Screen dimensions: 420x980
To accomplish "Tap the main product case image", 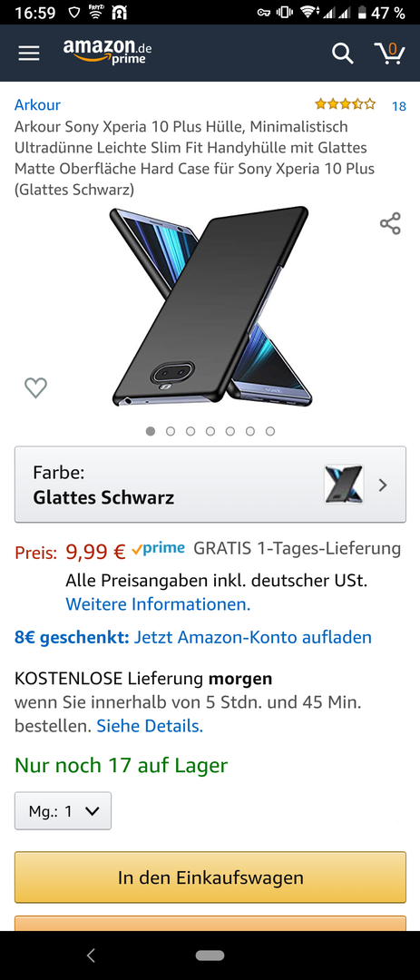I will (x=212, y=307).
